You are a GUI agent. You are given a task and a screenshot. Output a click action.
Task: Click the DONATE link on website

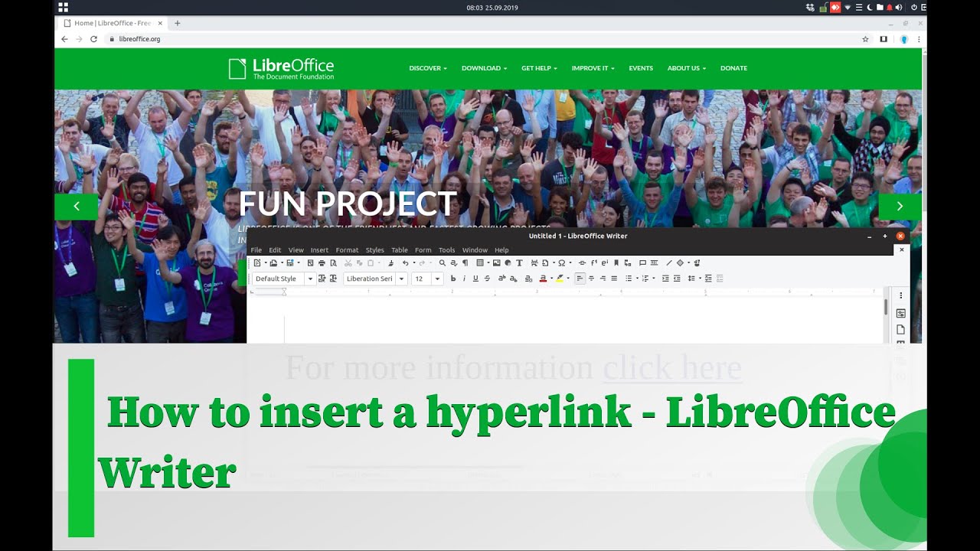click(x=733, y=68)
